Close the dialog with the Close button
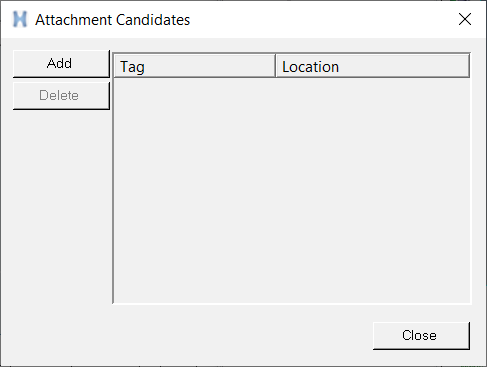This screenshot has height=367, width=487. (421, 336)
